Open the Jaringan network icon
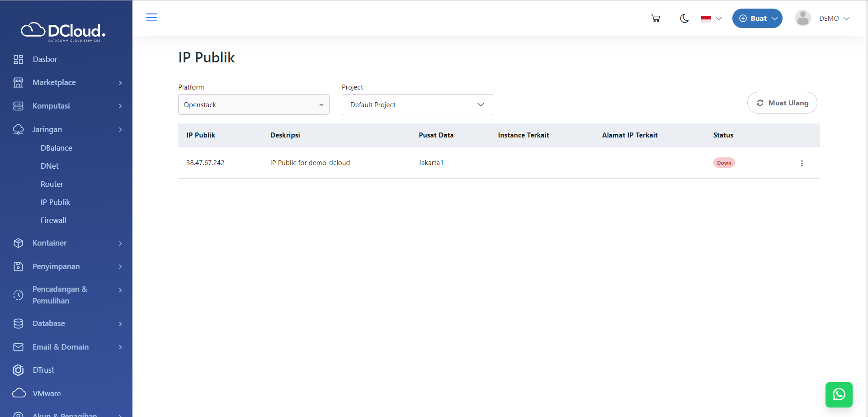Image resolution: width=868 pixels, height=417 pixels. tap(18, 129)
